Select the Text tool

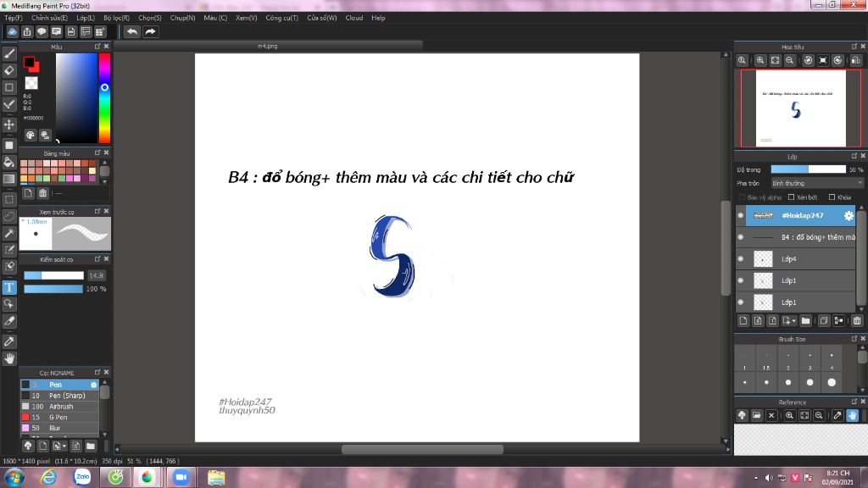[x=9, y=287]
